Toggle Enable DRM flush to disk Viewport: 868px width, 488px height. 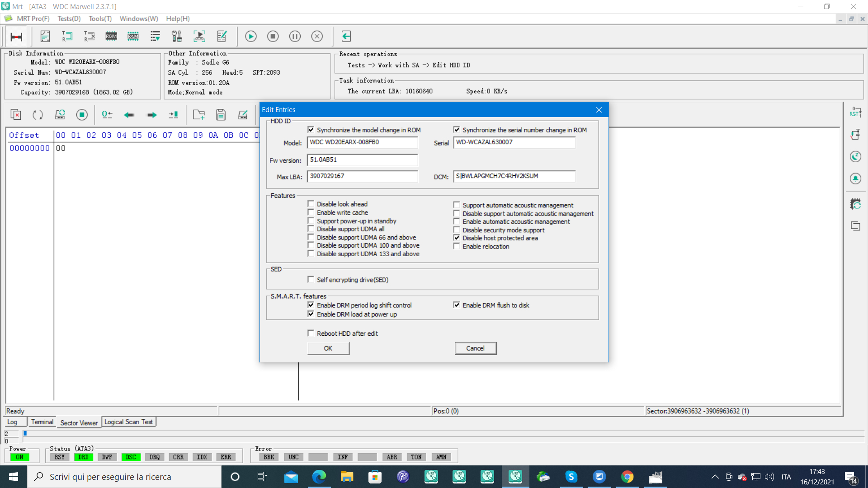(457, 305)
